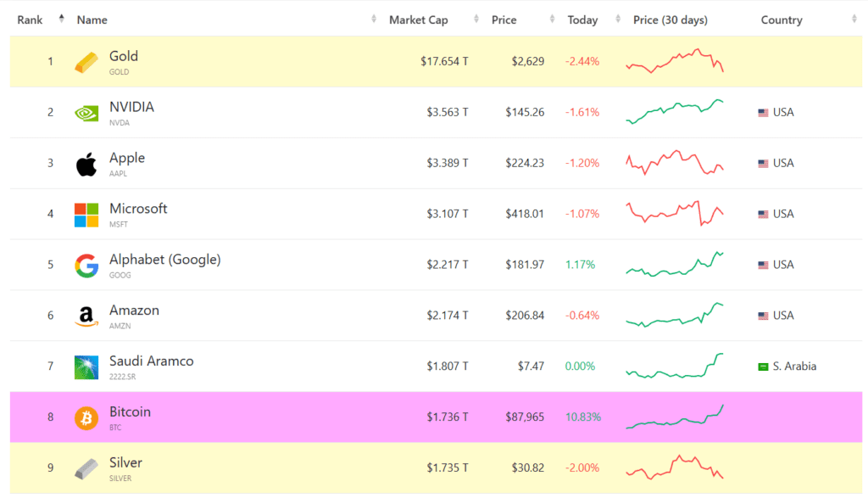View Amazon 30-day price chart
Viewport: 868px width, 498px height.
[x=675, y=315]
